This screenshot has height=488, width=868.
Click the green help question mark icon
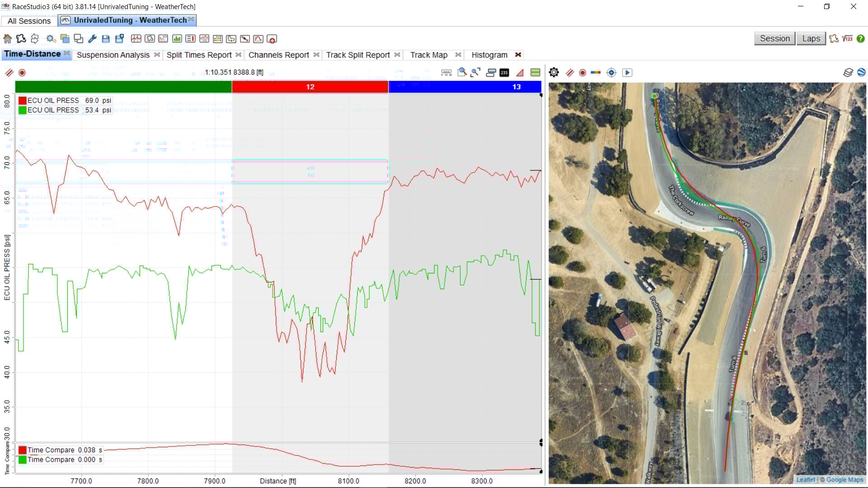pyautogui.click(x=861, y=39)
